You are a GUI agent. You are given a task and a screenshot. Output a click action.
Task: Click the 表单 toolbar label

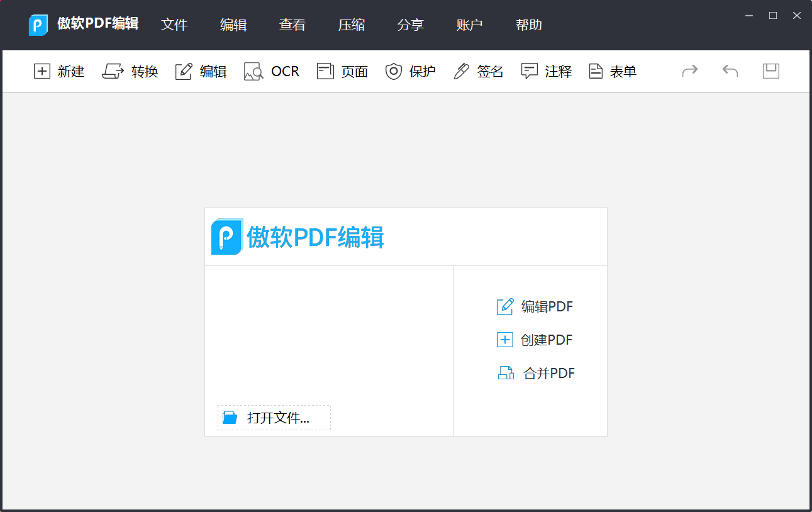[623, 72]
